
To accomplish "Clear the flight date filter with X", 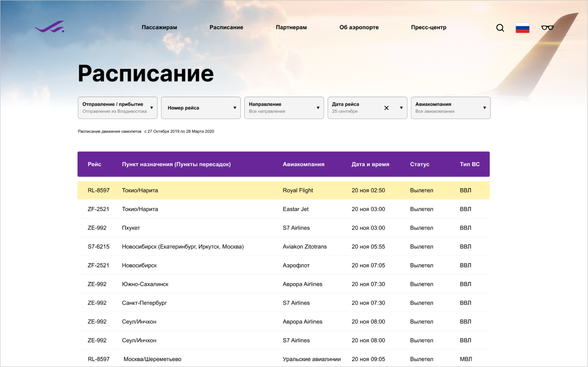I will tap(387, 108).
